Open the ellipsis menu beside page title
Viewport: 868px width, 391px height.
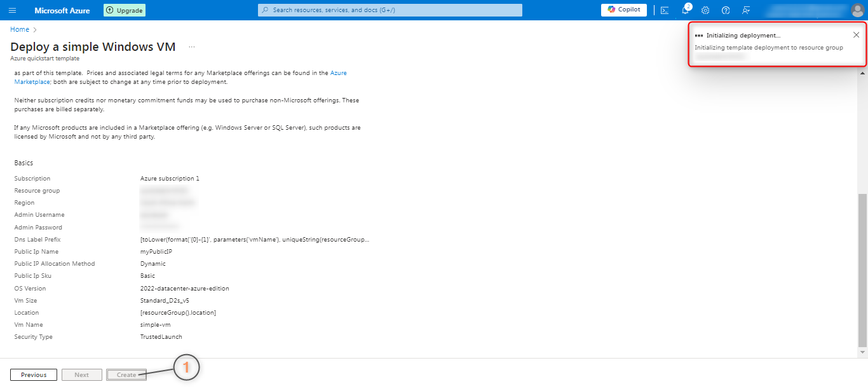tap(192, 46)
